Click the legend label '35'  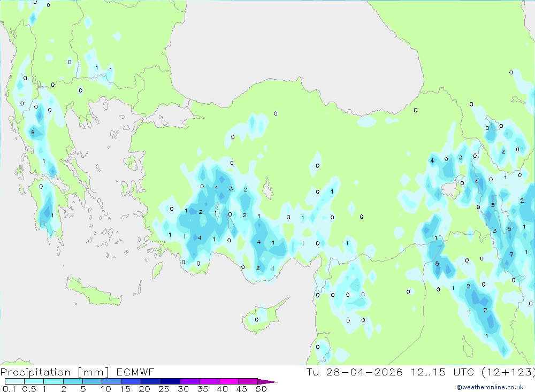pyautogui.click(x=203, y=389)
